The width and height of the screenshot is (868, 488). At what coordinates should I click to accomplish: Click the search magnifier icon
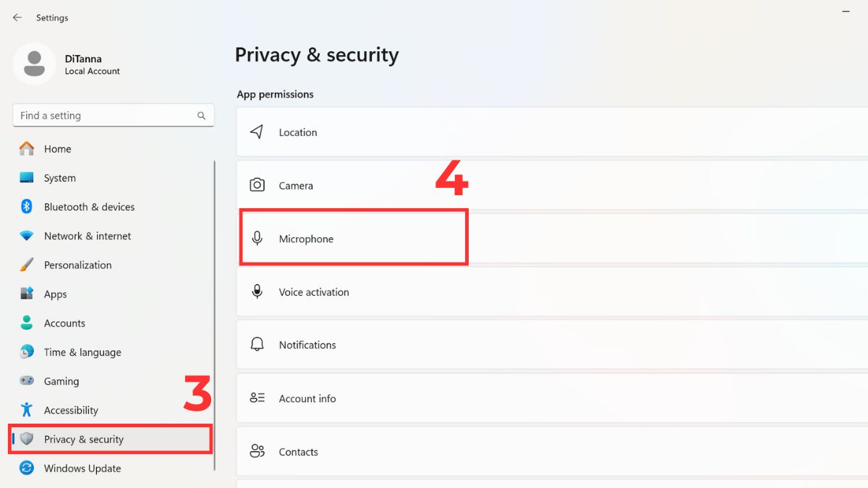coord(201,115)
